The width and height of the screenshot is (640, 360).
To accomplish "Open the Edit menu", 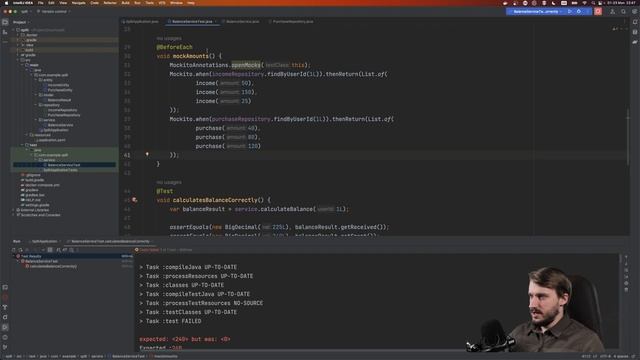I will click(51, 3).
